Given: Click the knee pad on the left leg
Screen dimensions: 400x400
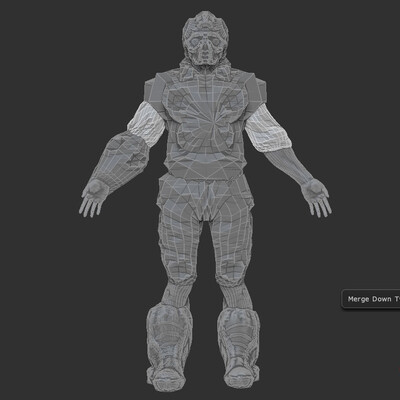Looking at the screenshot, I should pos(179,272).
